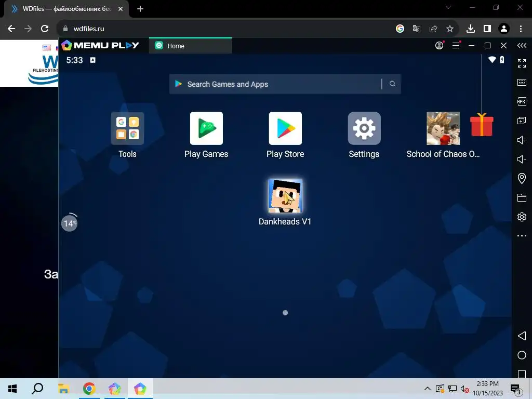Go back in Chrome
Image resolution: width=532 pixels, height=399 pixels.
(x=11, y=29)
